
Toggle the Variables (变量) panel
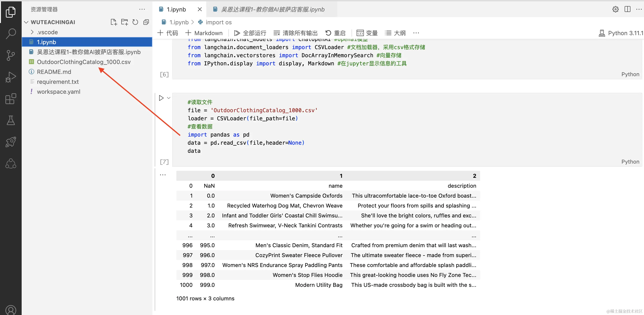(367, 33)
